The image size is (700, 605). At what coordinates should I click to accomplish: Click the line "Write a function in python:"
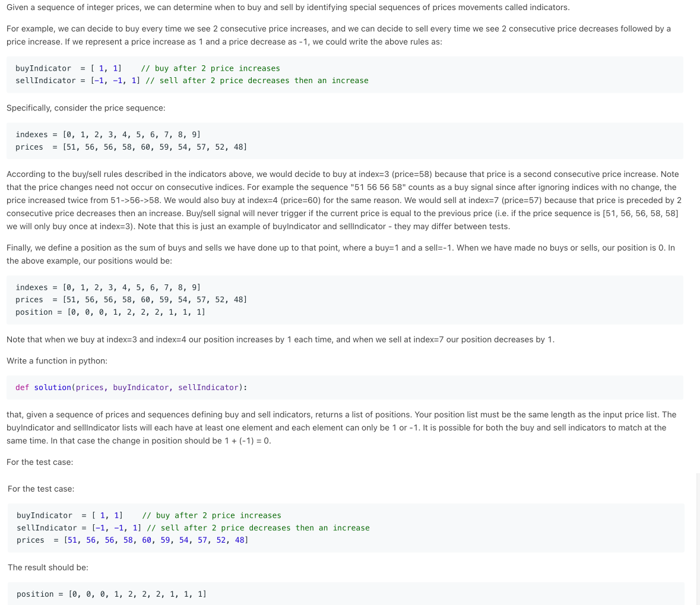[x=56, y=361]
